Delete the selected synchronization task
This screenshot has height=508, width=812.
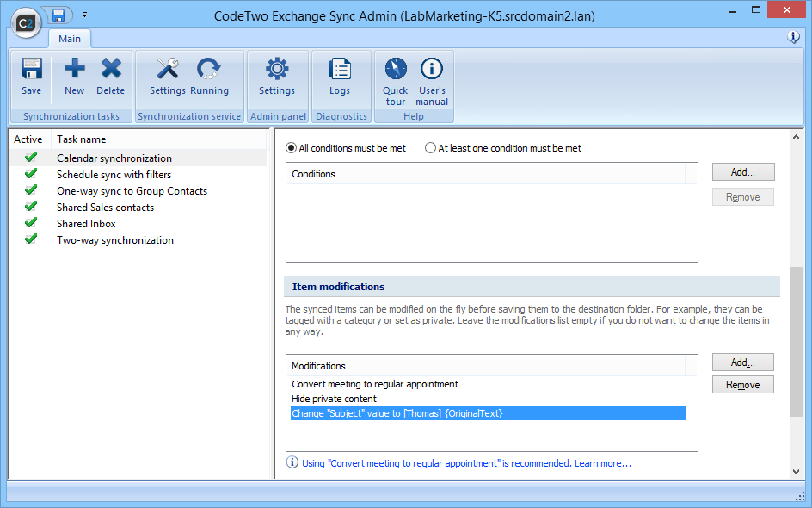(x=110, y=77)
